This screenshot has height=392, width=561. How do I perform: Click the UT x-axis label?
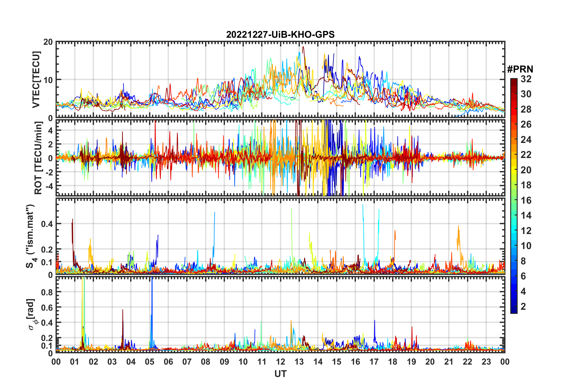(280, 374)
